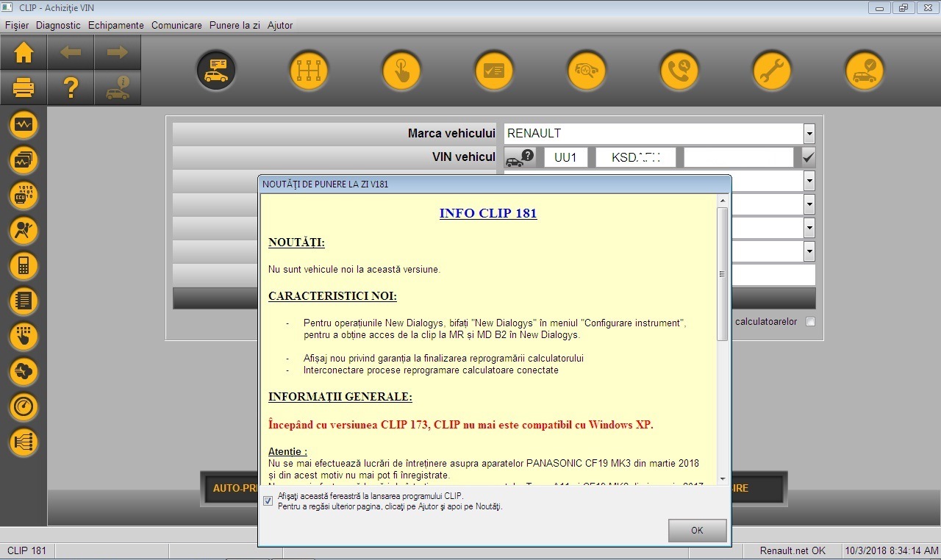Select the car diagnostic wave step icon
This screenshot has width=941, height=560.
[x=587, y=71]
